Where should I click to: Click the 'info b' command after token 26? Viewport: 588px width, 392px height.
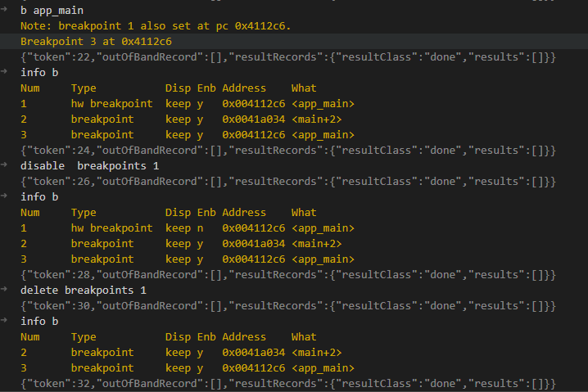pyautogui.click(x=39, y=197)
